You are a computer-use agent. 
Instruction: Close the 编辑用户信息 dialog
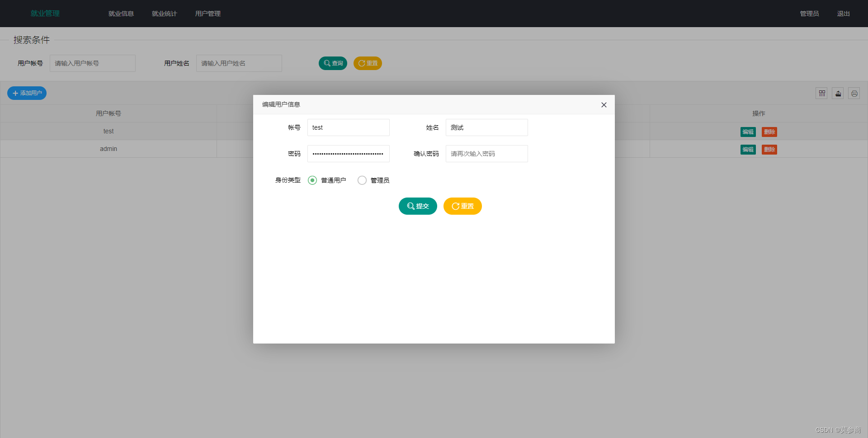click(x=604, y=105)
